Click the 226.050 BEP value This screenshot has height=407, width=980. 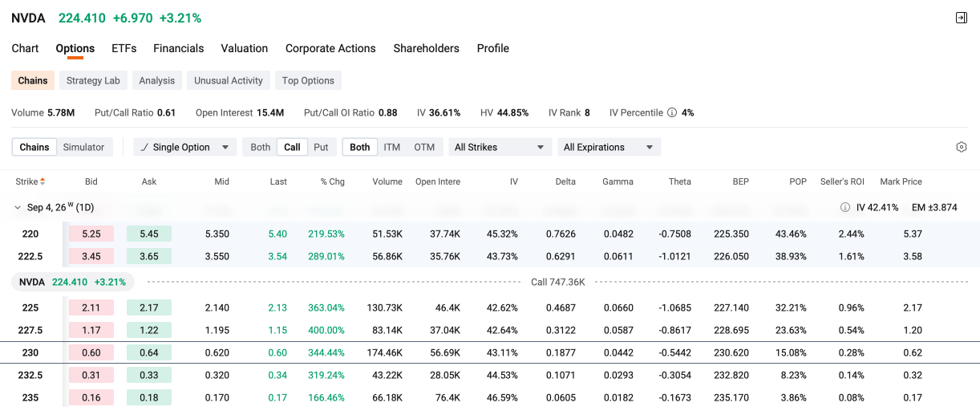731,256
